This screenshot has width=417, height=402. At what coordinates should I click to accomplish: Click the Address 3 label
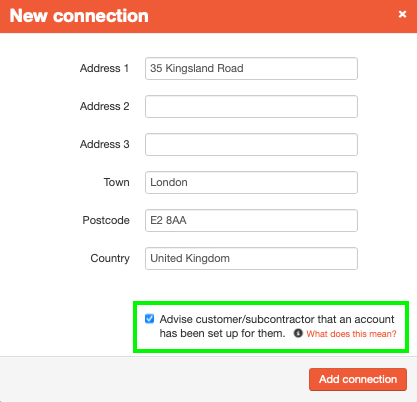coord(104,144)
